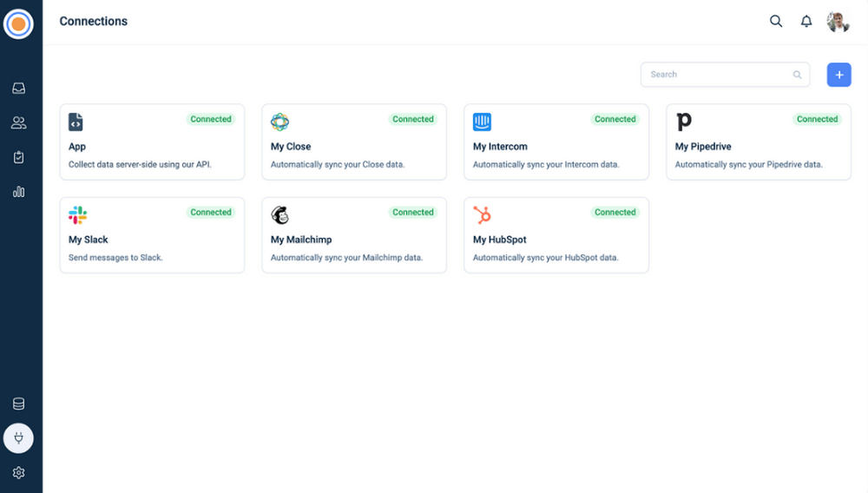Open the people icon in sidebar
This screenshot has height=493, width=868.
18,122
